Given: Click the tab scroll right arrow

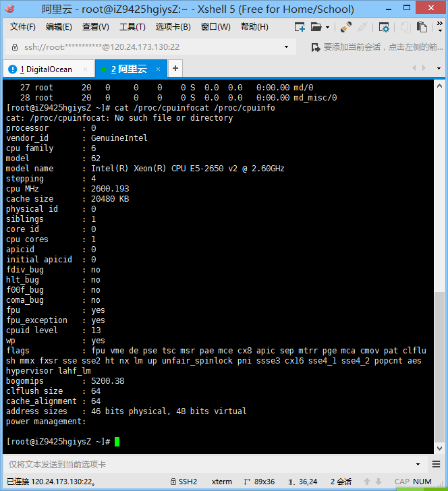Looking at the screenshot, I should pos(424,68).
